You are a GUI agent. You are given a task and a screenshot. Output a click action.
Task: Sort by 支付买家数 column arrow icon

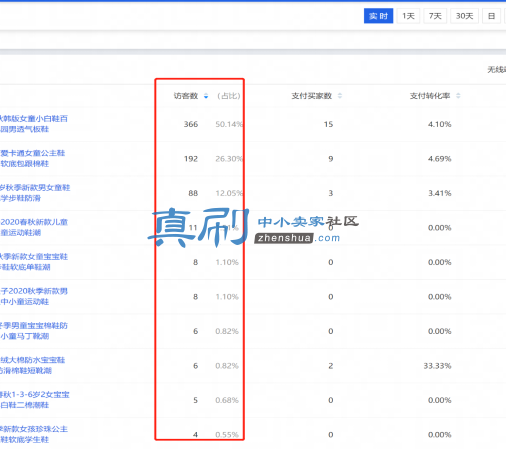pyautogui.click(x=340, y=96)
